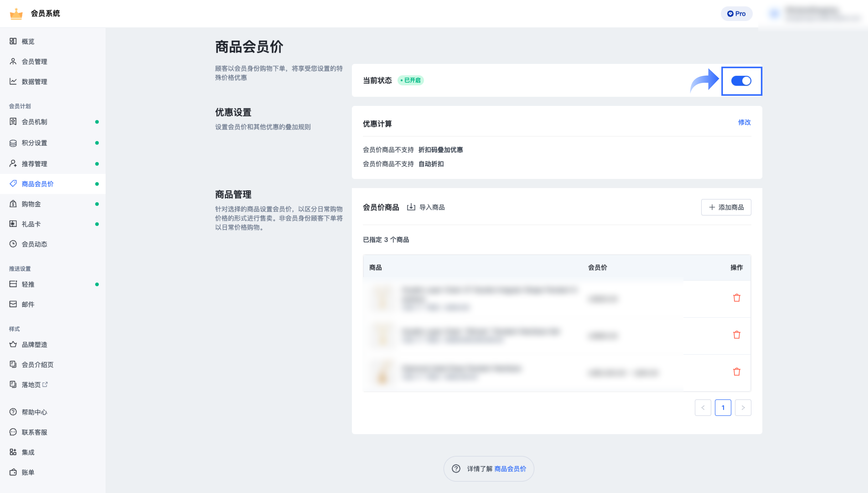Open 账单 menu item
868x493 pixels.
point(53,472)
